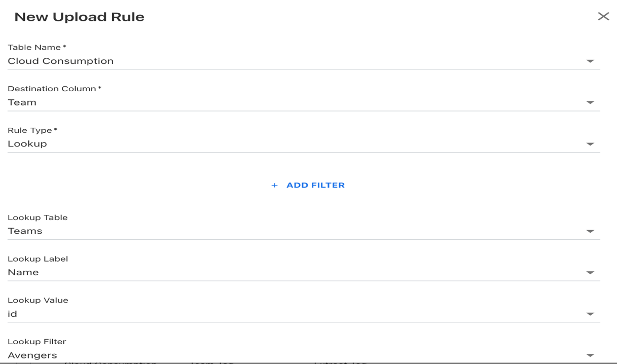Open the Lookup Value dropdown arrow
The width and height of the screenshot is (617, 364).
point(590,314)
